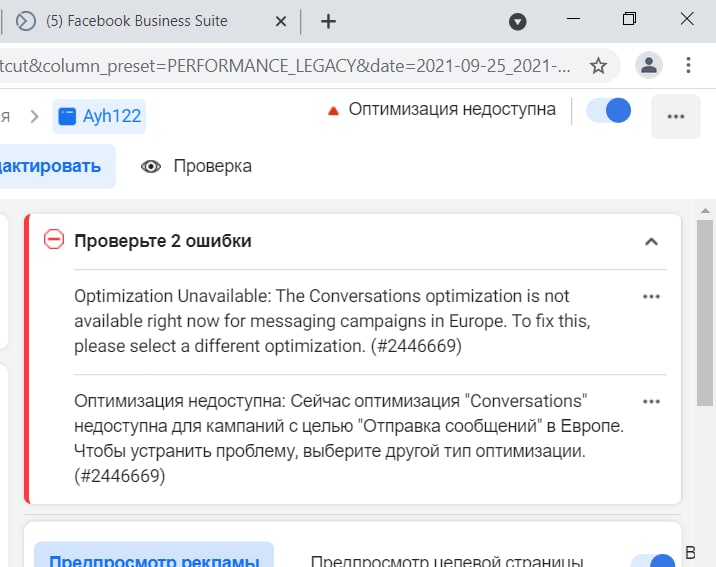Click the red error circle icon
Image resolution: width=716 pixels, height=567 pixels.
click(x=54, y=240)
